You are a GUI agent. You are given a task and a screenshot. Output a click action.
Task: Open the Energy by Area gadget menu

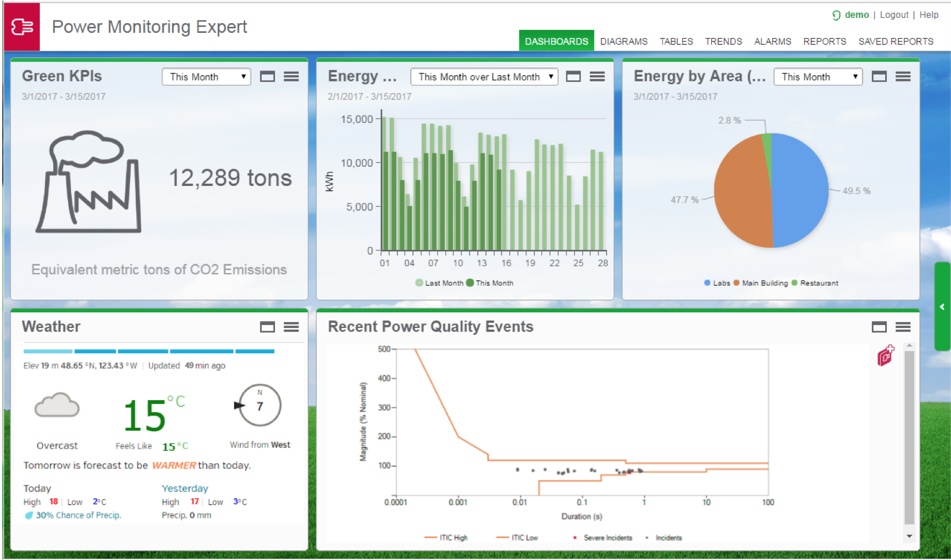(903, 76)
